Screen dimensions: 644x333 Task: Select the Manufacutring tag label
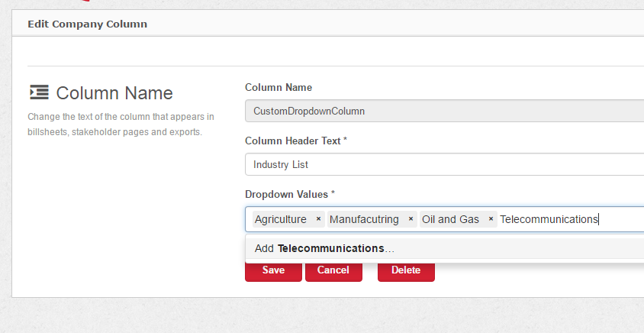pyautogui.click(x=364, y=219)
